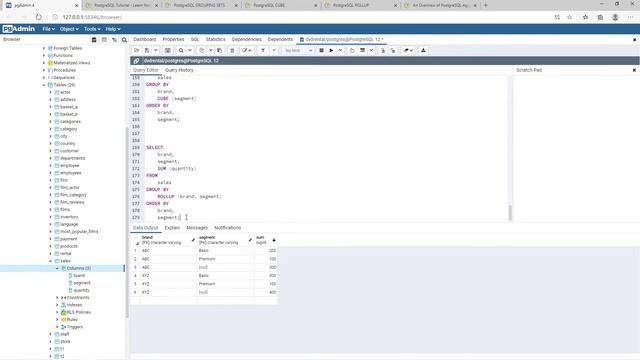Expand the Triggers node under sales

coord(57,327)
